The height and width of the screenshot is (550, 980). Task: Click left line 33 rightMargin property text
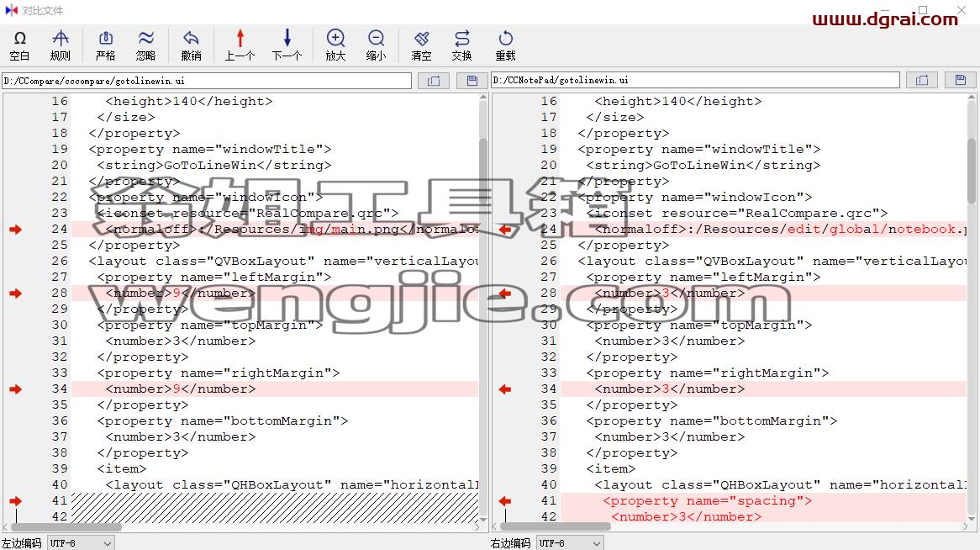coord(219,373)
